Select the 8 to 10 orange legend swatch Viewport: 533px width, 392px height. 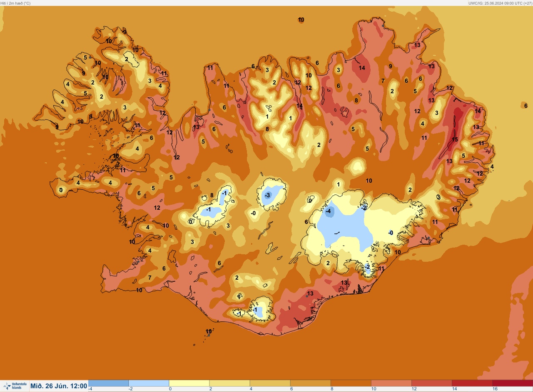pos(351,383)
